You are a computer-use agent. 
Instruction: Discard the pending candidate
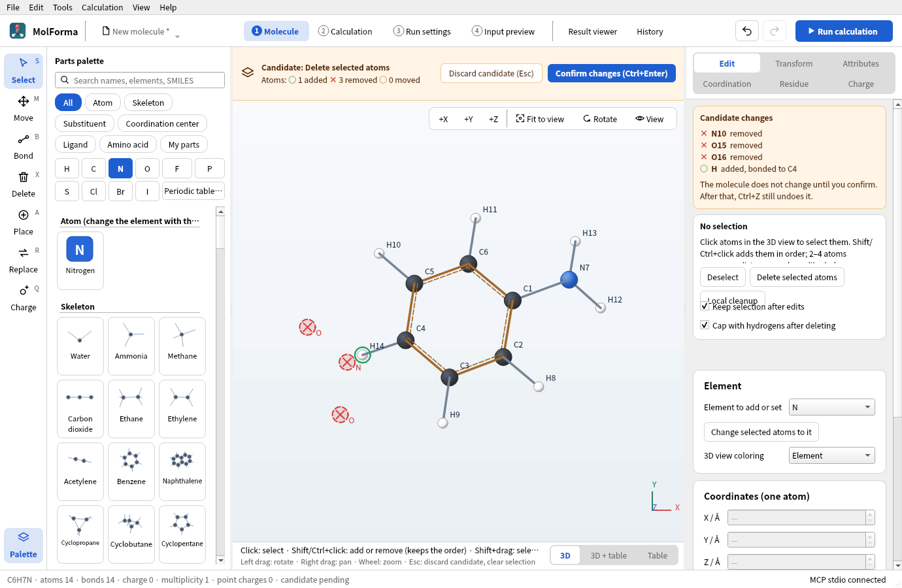(492, 73)
